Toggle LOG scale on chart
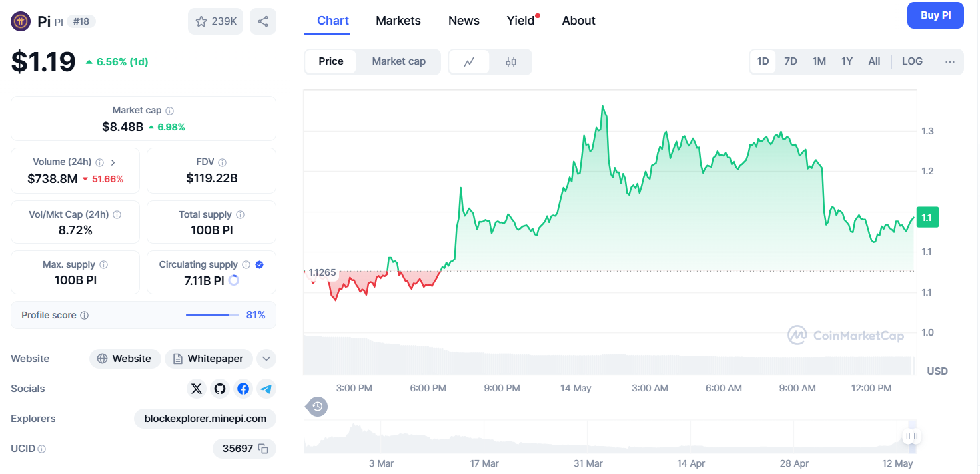 click(913, 61)
